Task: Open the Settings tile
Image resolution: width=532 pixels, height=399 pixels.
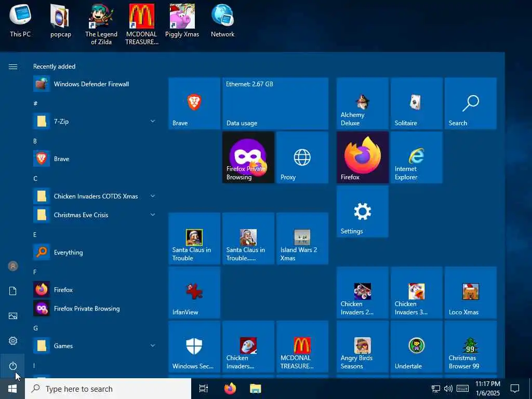Action: 362,211
